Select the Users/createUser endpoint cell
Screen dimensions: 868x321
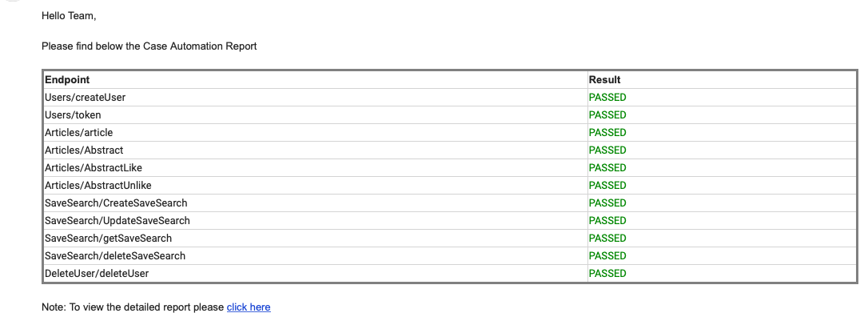pos(85,98)
